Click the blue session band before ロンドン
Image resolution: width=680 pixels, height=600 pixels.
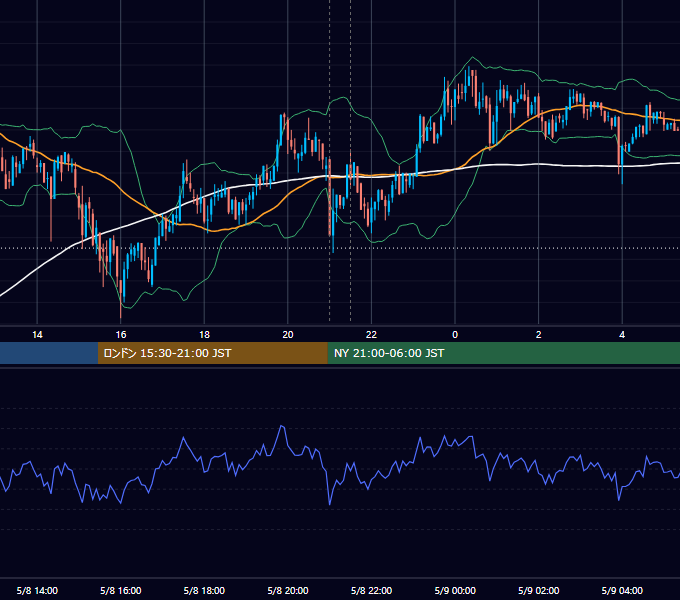click(49, 353)
